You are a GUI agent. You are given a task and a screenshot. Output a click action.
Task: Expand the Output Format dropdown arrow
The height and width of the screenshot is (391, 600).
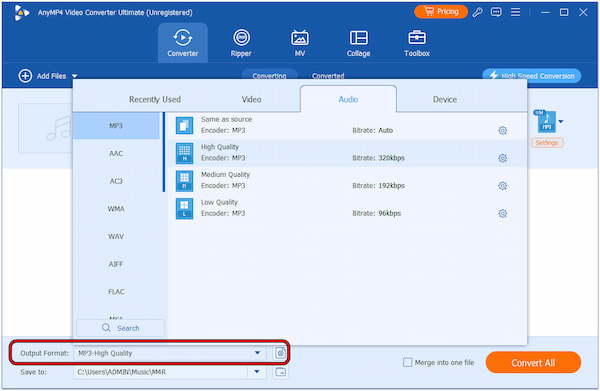point(257,353)
